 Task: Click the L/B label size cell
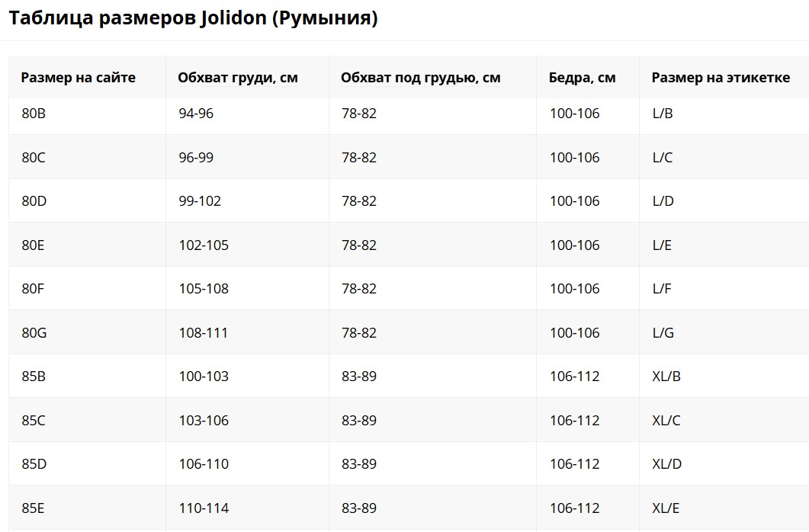(662, 114)
